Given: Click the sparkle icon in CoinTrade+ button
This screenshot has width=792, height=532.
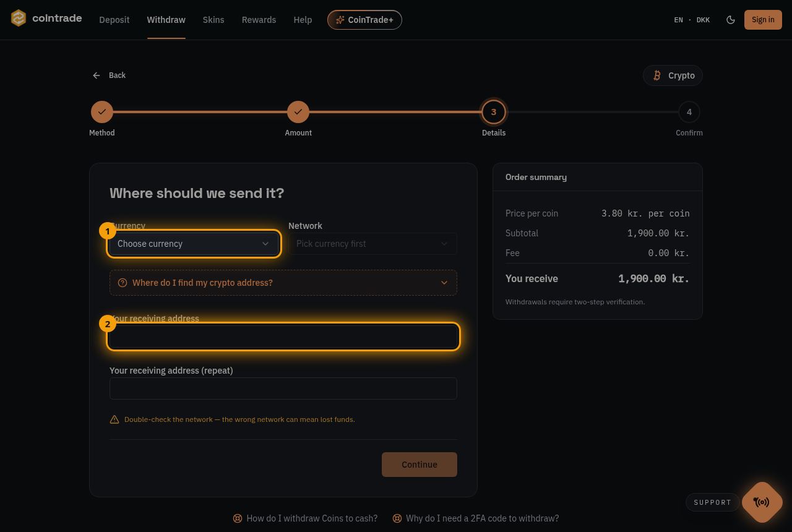Looking at the screenshot, I should tap(340, 20).
